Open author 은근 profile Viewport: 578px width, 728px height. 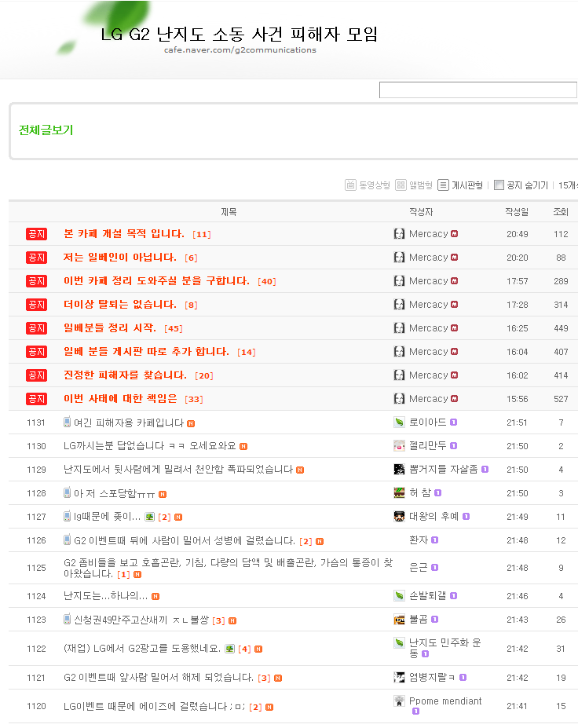coord(419,567)
